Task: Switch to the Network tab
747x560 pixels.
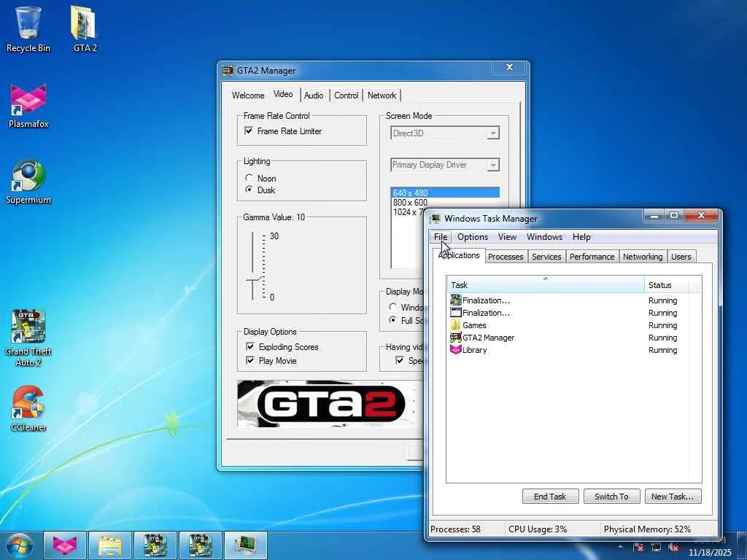Action: [x=382, y=96]
